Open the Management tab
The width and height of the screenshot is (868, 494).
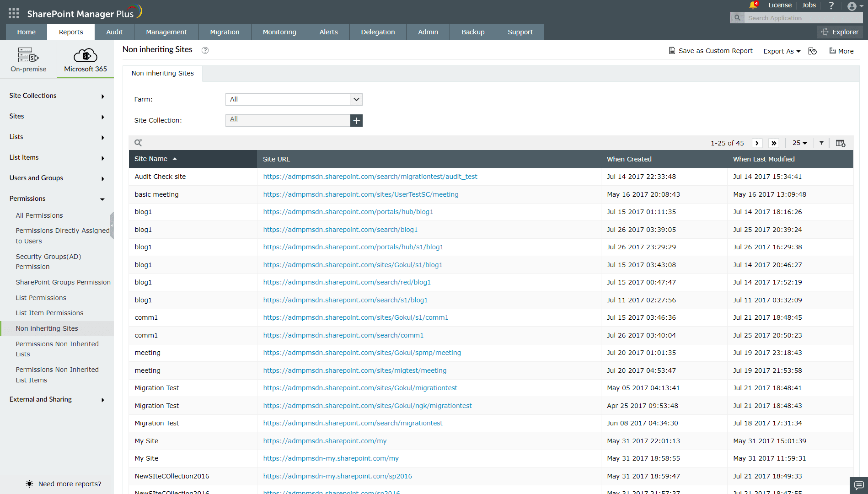[x=166, y=32]
